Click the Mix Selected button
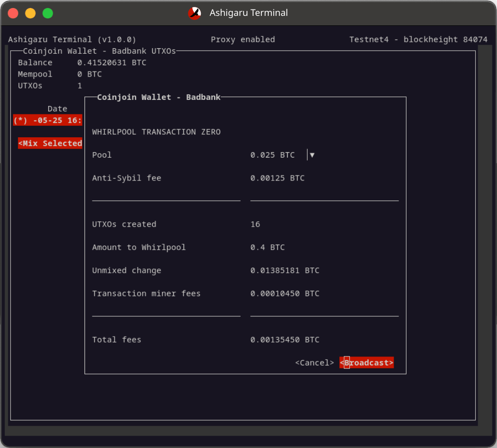 (x=50, y=143)
